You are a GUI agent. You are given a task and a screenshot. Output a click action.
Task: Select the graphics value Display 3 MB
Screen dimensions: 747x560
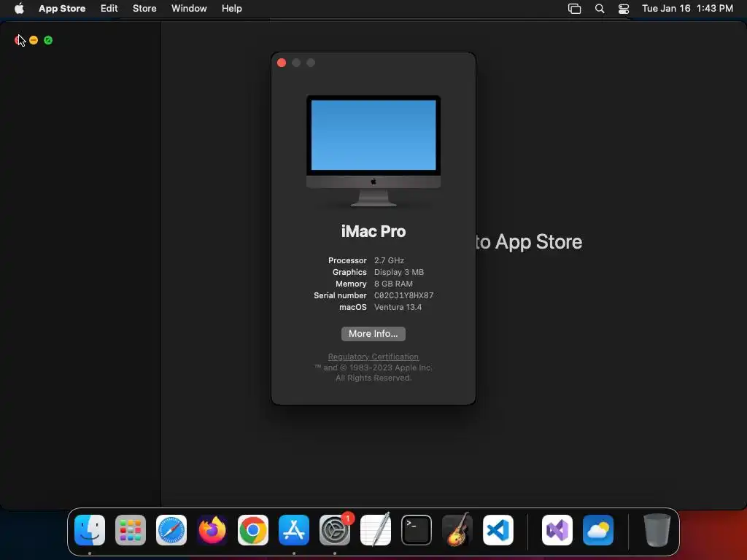pos(399,272)
